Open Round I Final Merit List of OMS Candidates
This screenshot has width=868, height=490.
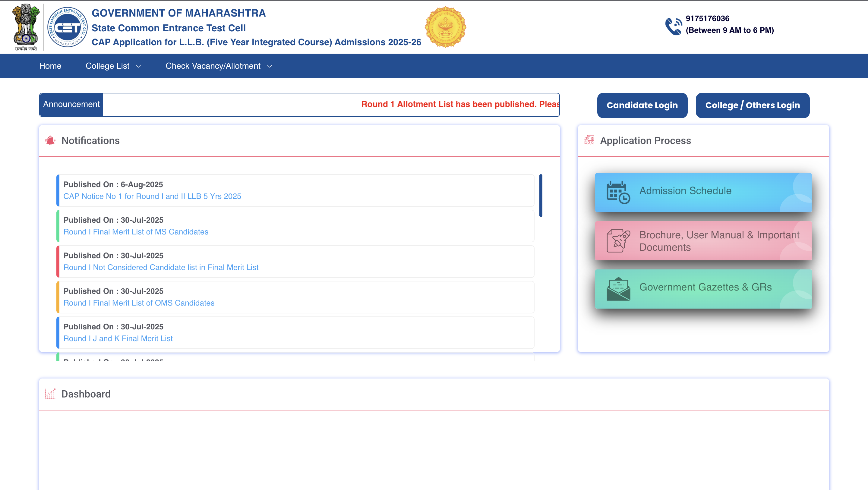click(139, 303)
